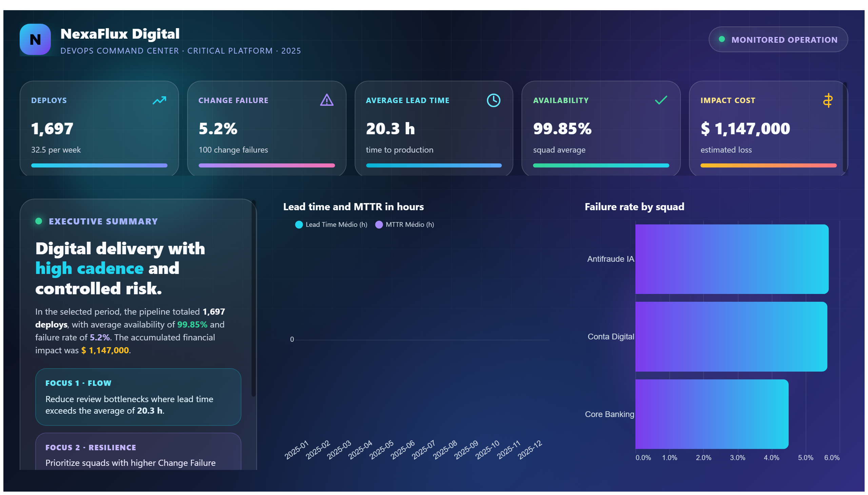868x495 pixels.
Task: Click the line chart '0' y-axis label
Action: 292,339
